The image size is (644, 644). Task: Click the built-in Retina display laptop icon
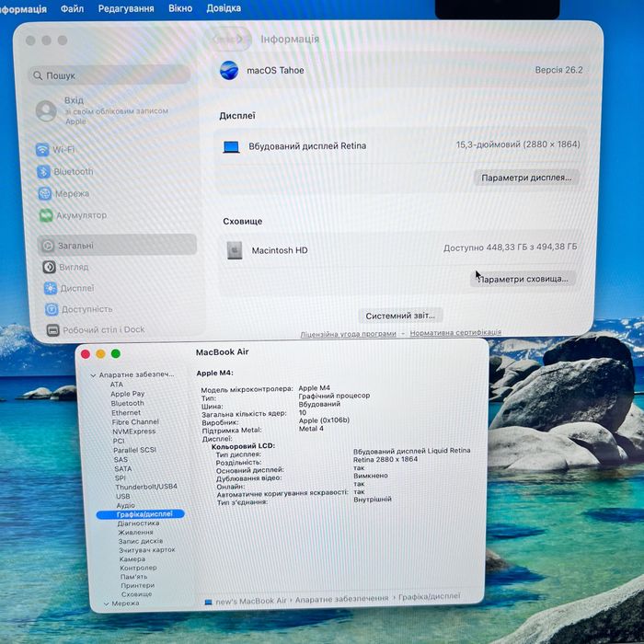(x=231, y=146)
